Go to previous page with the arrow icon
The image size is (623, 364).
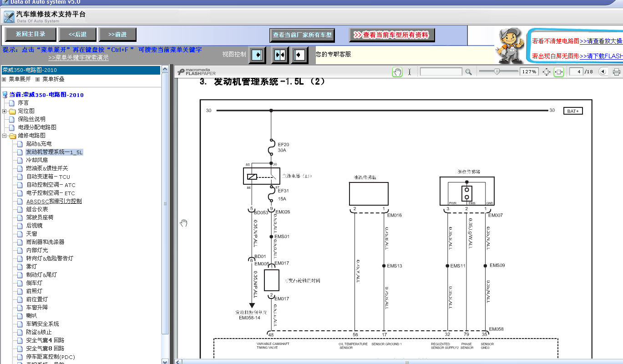point(603,72)
